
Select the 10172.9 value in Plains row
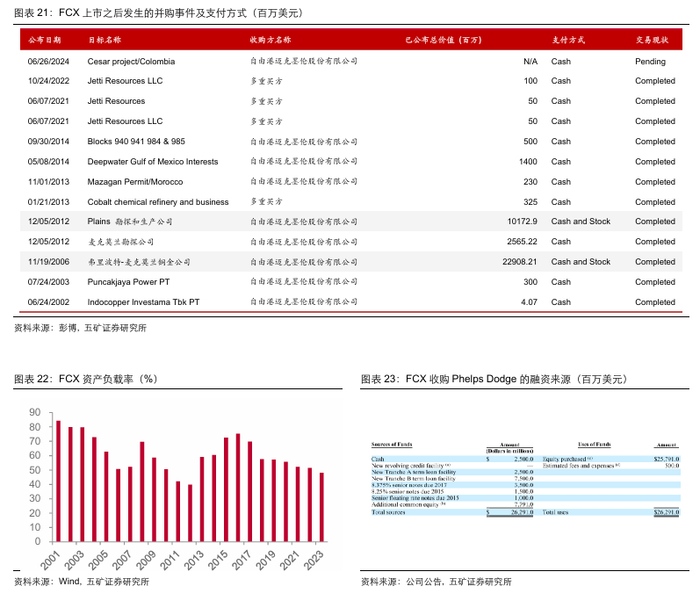click(x=519, y=221)
